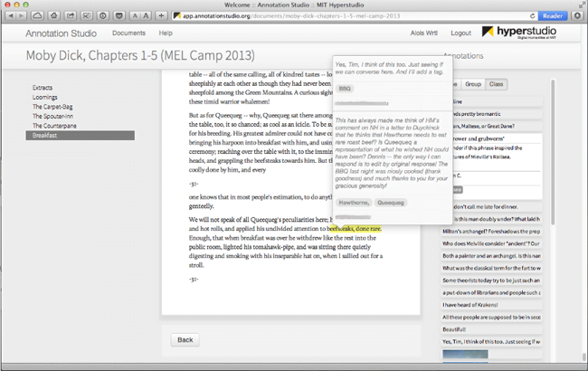Click the Hawthorne tag in the popup
This screenshot has height=371, width=588.
pos(354,203)
